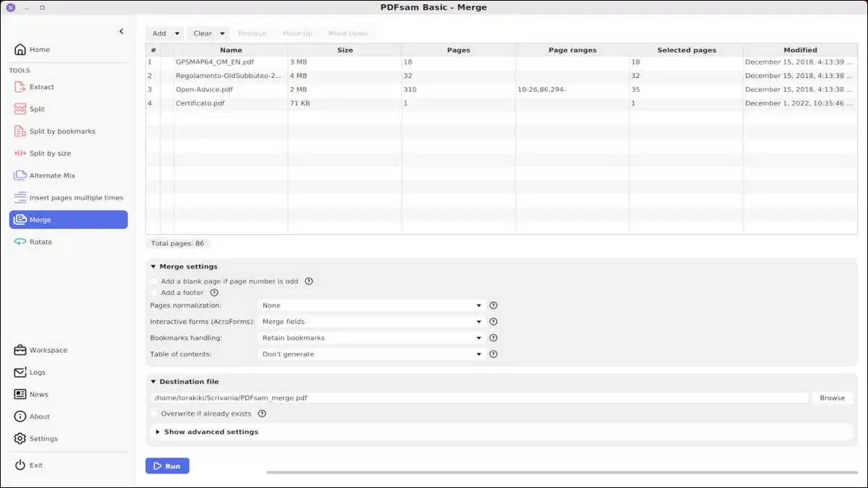868x488 pixels.
Task: Click help icon for Bookmarks handling
Action: tap(493, 338)
